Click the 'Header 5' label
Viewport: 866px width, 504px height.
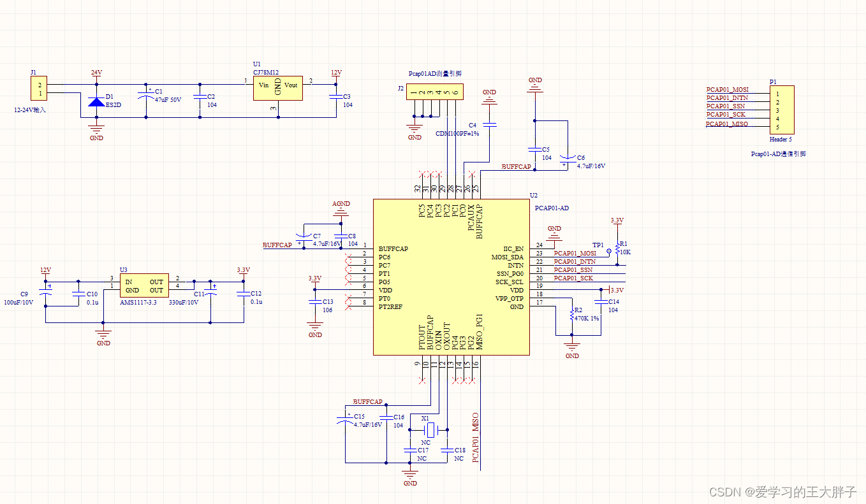tap(781, 139)
